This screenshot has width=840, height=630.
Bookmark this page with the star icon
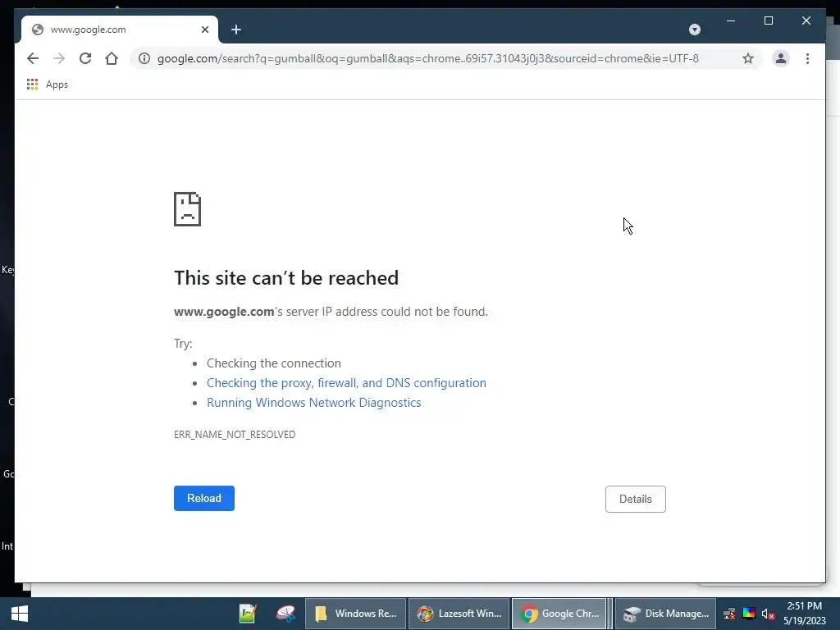point(748,58)
